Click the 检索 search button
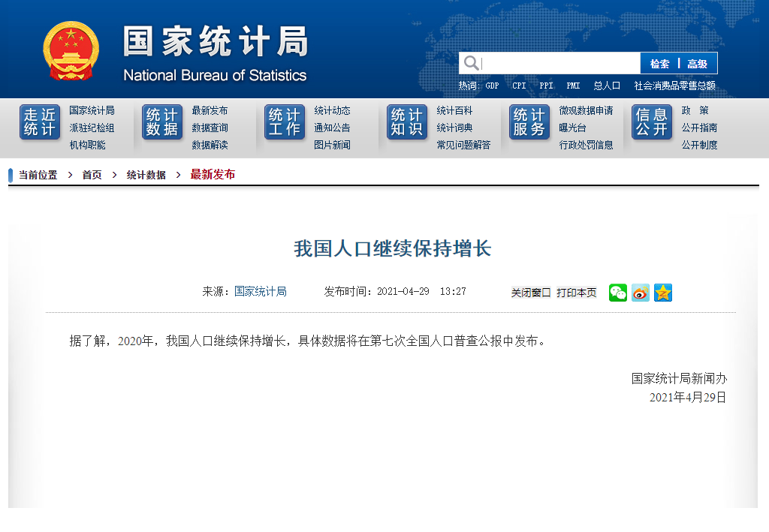769x532 pixels. pos(659,63)
